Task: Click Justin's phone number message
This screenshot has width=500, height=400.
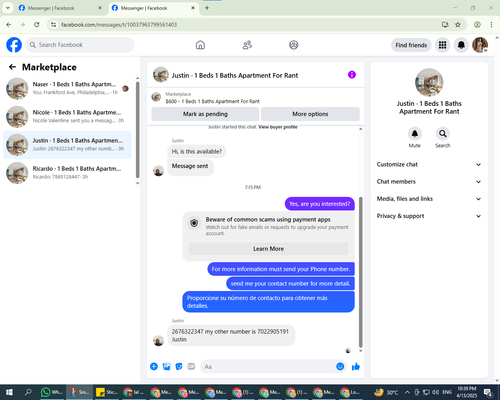Action: click(231, 335)
